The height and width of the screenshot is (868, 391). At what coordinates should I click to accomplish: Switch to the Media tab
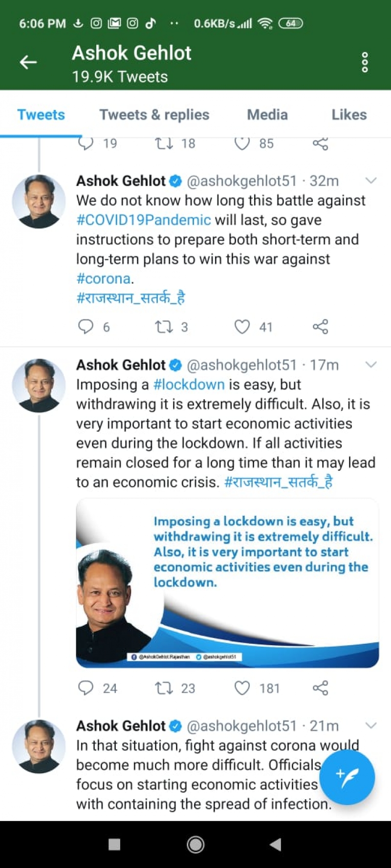pyautogui.click(x=267, y=115)
